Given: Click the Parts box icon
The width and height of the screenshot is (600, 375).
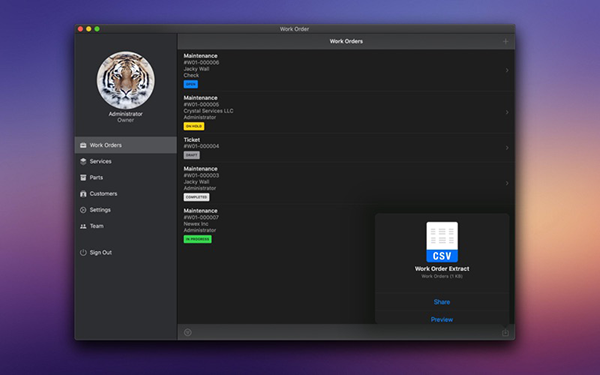Looking at the screenshot, I should point(83,178).
